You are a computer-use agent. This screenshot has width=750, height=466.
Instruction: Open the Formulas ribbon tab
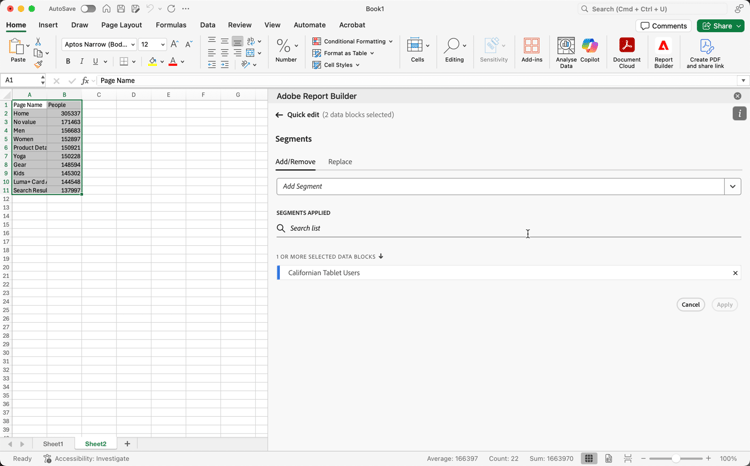point(171,25)
